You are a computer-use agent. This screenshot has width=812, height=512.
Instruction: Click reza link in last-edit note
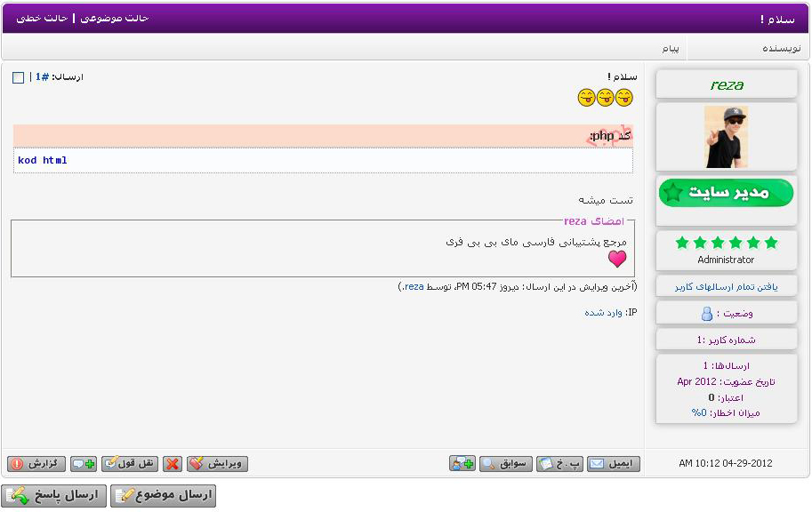414,286
